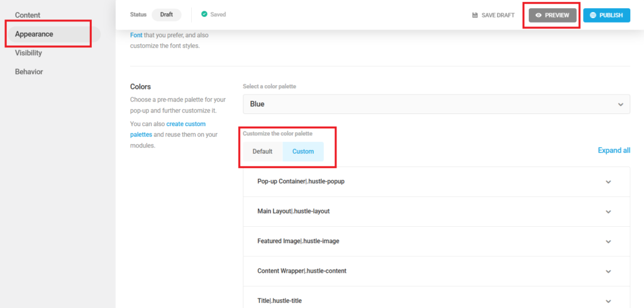
Task: Click the eye icon in Preview button
Action: click(x=539, y=15)
